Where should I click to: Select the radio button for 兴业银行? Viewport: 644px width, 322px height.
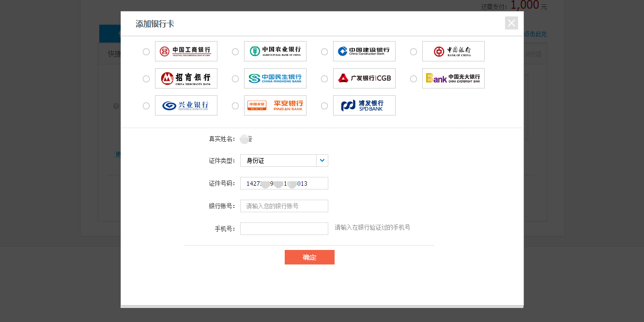pyautogui.click(x=146, y=105)
